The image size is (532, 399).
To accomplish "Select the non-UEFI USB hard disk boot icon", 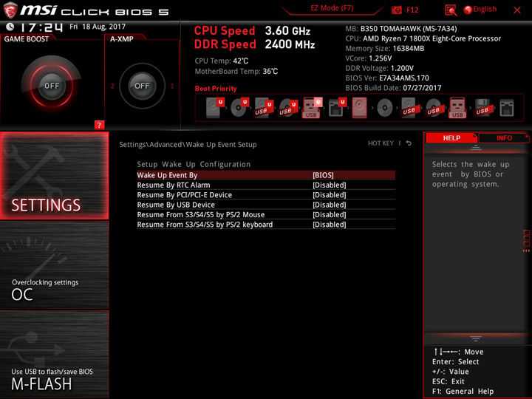I will [409, 108].
